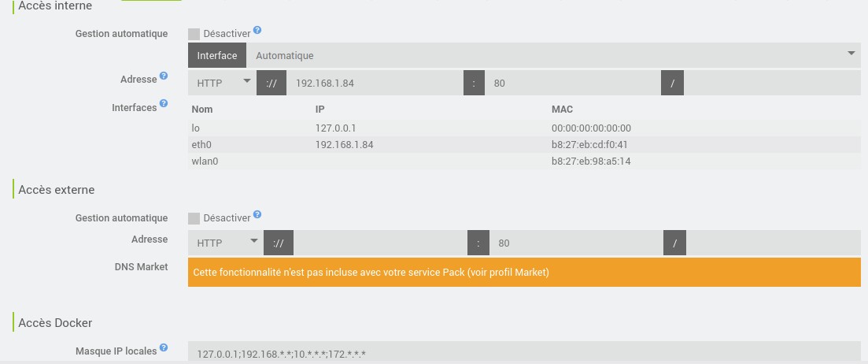Click empty external address host field

(380, 243)
